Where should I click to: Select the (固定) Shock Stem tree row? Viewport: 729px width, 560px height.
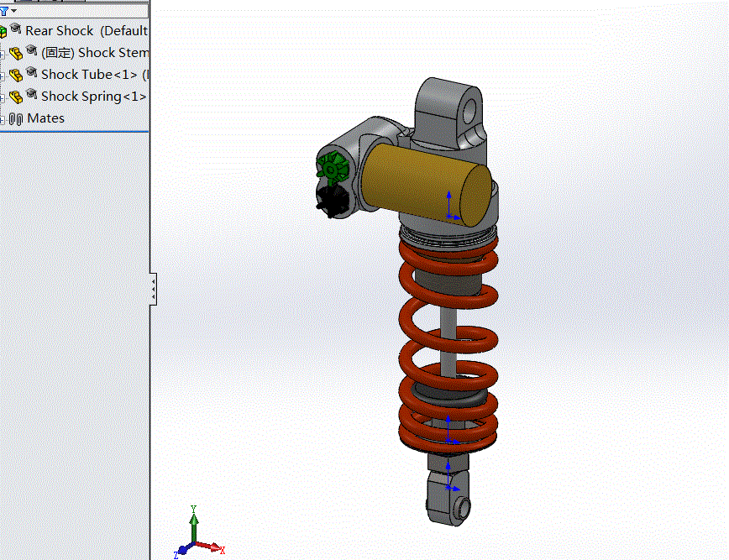point(95,53)
